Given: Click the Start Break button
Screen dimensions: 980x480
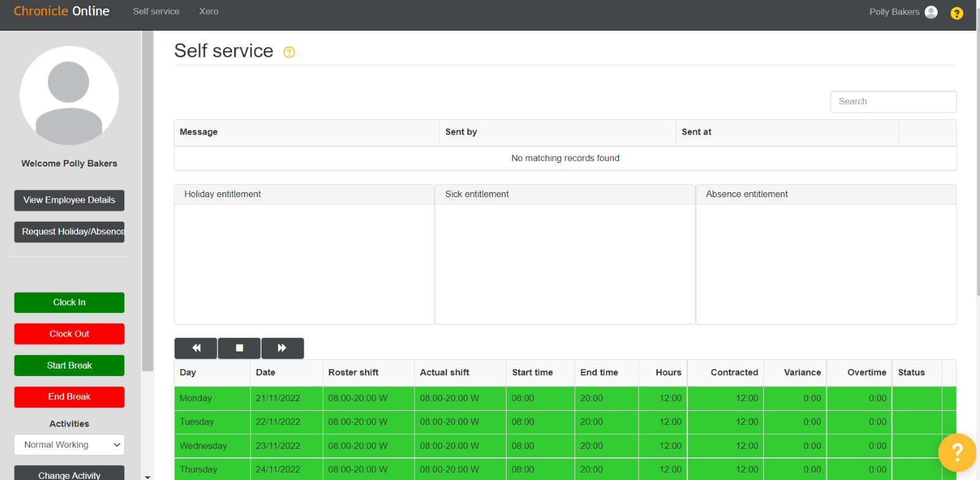Looking at the screenshot, I should [69, 366].
